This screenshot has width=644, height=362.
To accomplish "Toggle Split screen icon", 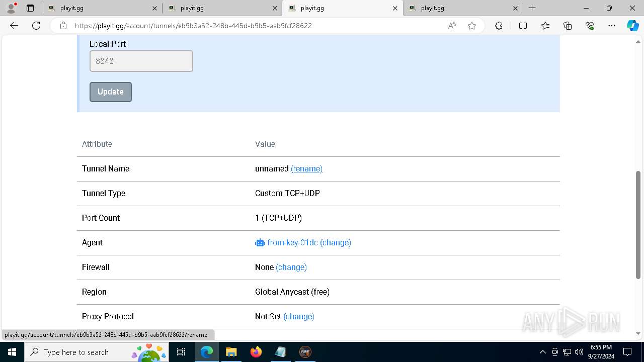I will click(523, 26).
